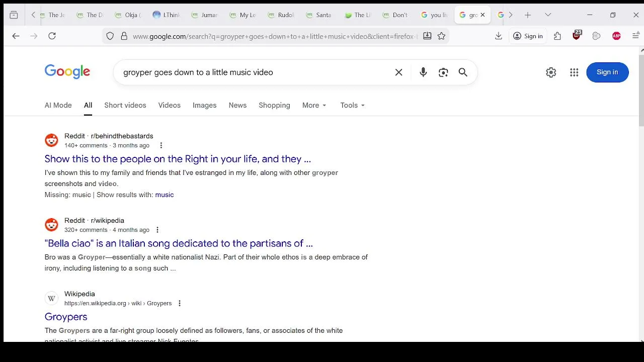
Task: Click Reddit icon of r/wikipedia result
Action: (51, 225)
